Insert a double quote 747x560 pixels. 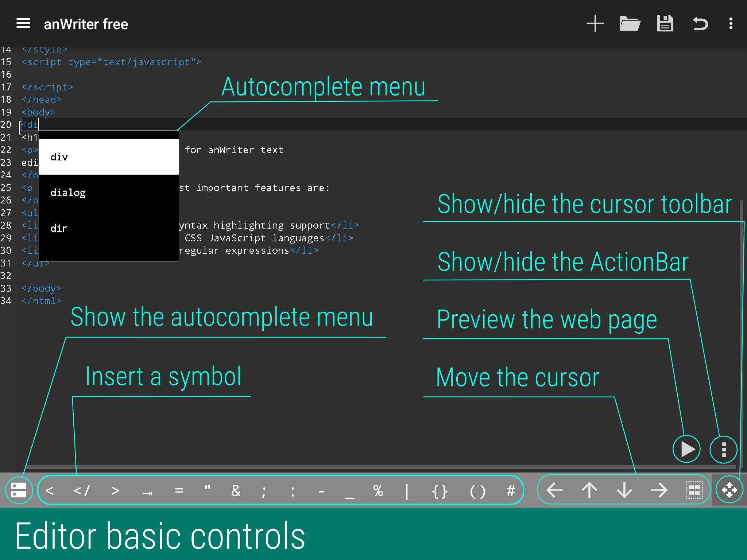208,489
